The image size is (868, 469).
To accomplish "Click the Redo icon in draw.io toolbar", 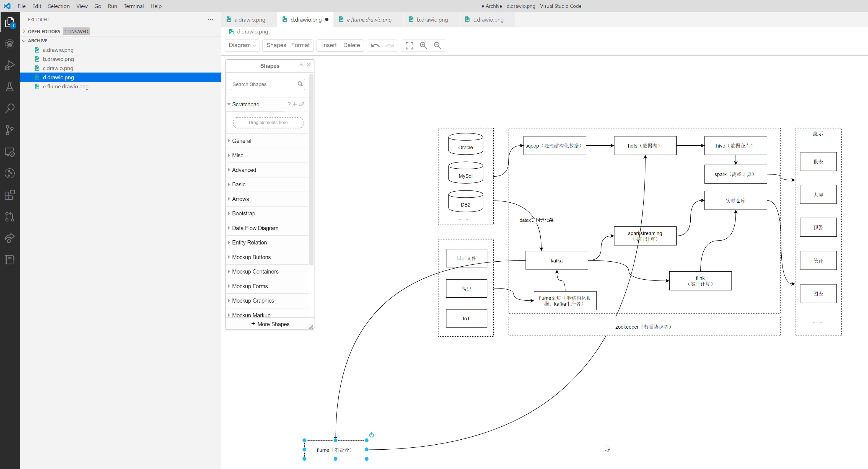I will [x=390, y=45].
